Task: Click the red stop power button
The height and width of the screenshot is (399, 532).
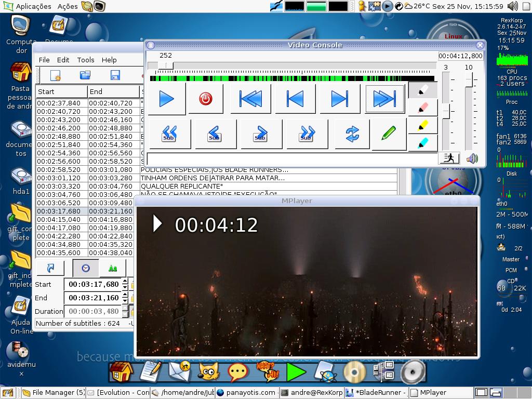Action: click(206, 99)
